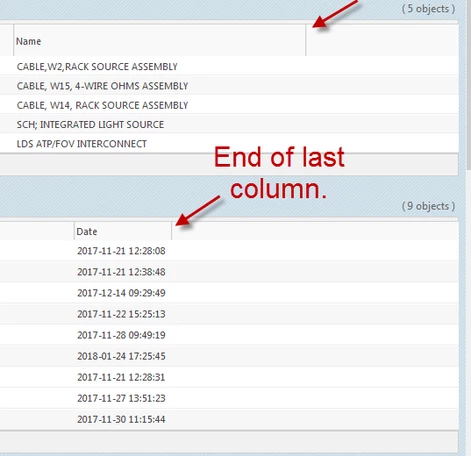Click date 2017-11-30 11:15:44
Image resolution: width=471 pixels, height=456 pixels.
pyautogui.click(x=121, y=419)
